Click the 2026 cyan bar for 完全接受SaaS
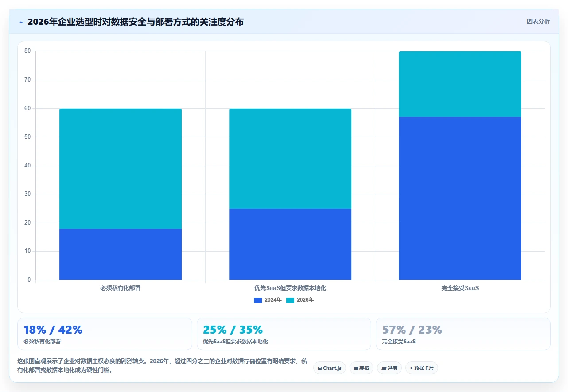 pyautogui.click(x=460, y=84)
